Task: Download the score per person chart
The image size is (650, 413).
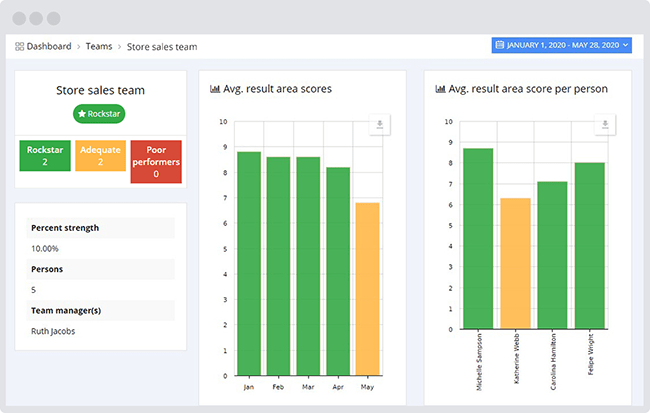Action: point(604,125)
